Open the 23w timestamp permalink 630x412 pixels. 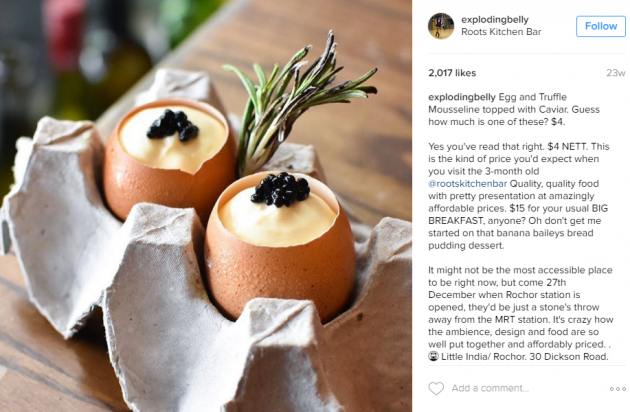616,73
